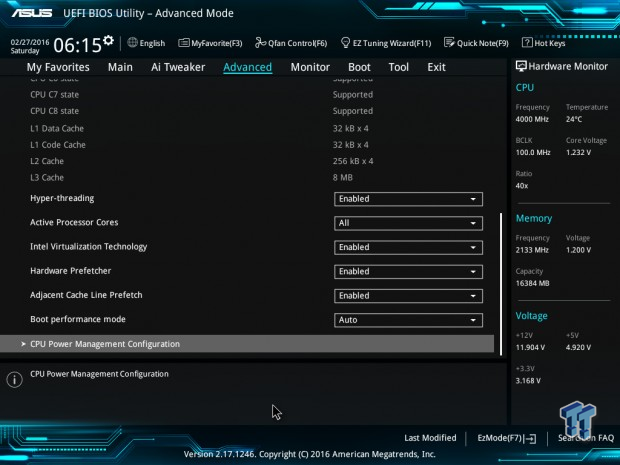Click the 3.168 V reading
This screenshot has height=465, width=620.
[x=528, y=381]
